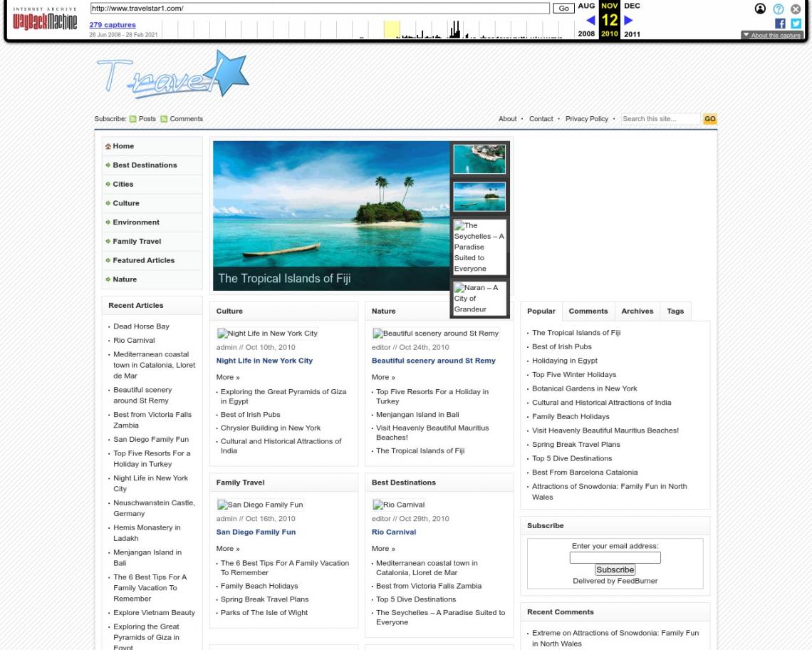Open the Wayback user account icon

tap(760, 9)
